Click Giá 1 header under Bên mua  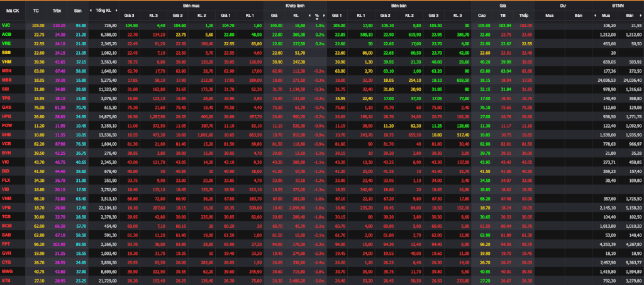[x=226, y=15]
